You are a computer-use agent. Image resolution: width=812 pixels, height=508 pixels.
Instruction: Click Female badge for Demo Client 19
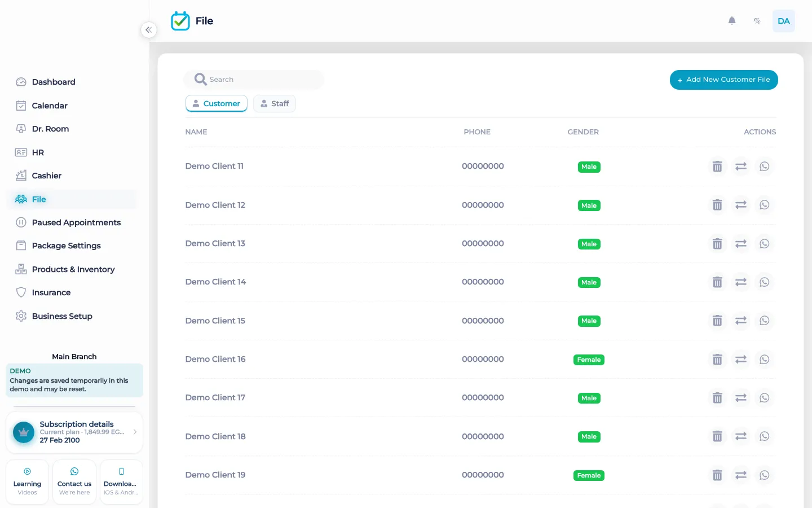pos(589,475)
